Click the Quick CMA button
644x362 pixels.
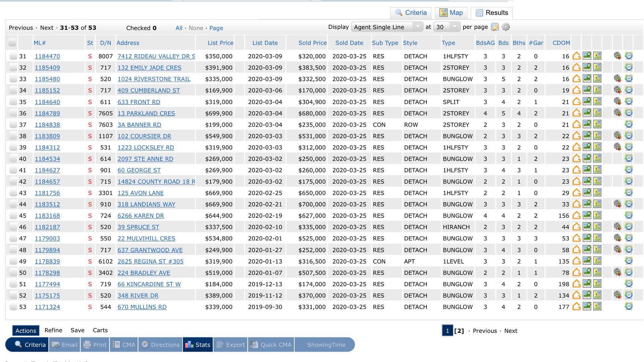271,345
